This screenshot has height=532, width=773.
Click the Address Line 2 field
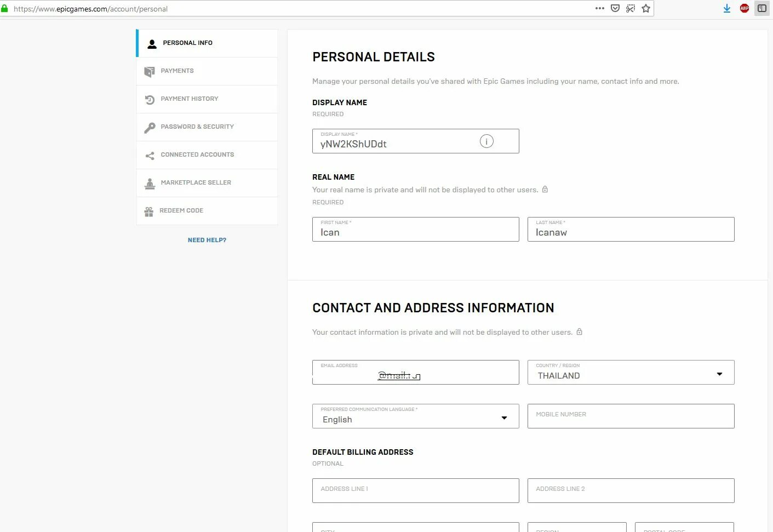click(631, 490)
